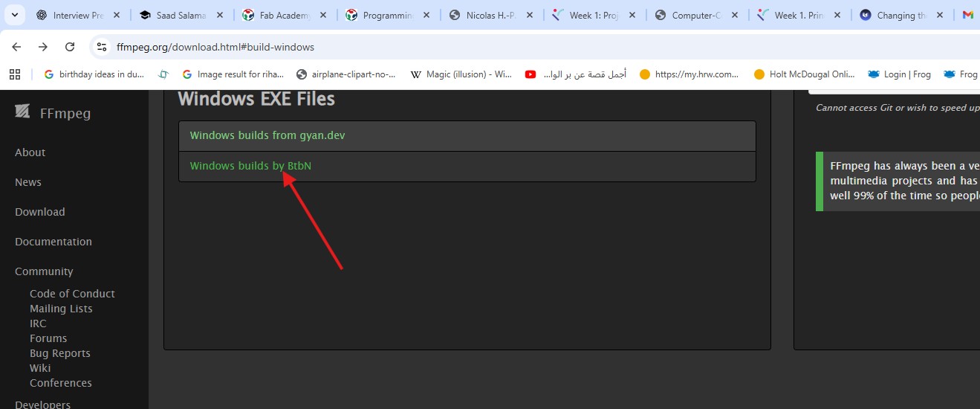Close the Saad Salama tab
The image size is (980, 409).
coord(220,15)
